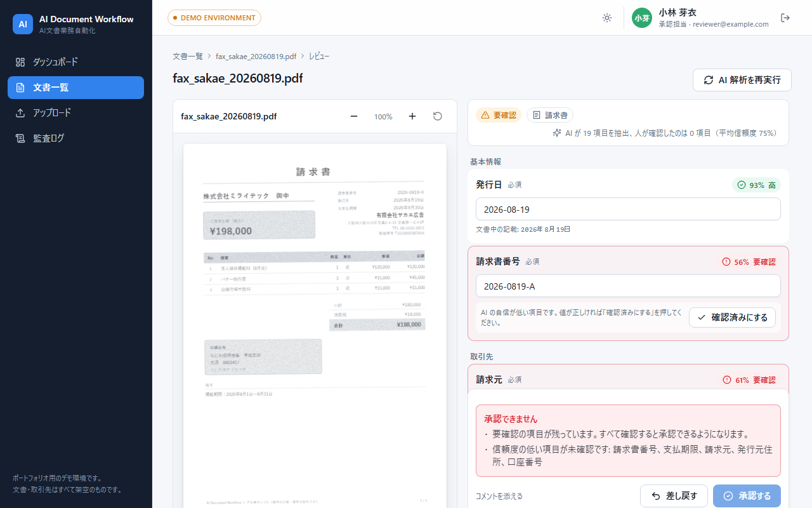Click the 差し戻す button
This screenshot has width=812, height=508.
click(x=674, y=496)
